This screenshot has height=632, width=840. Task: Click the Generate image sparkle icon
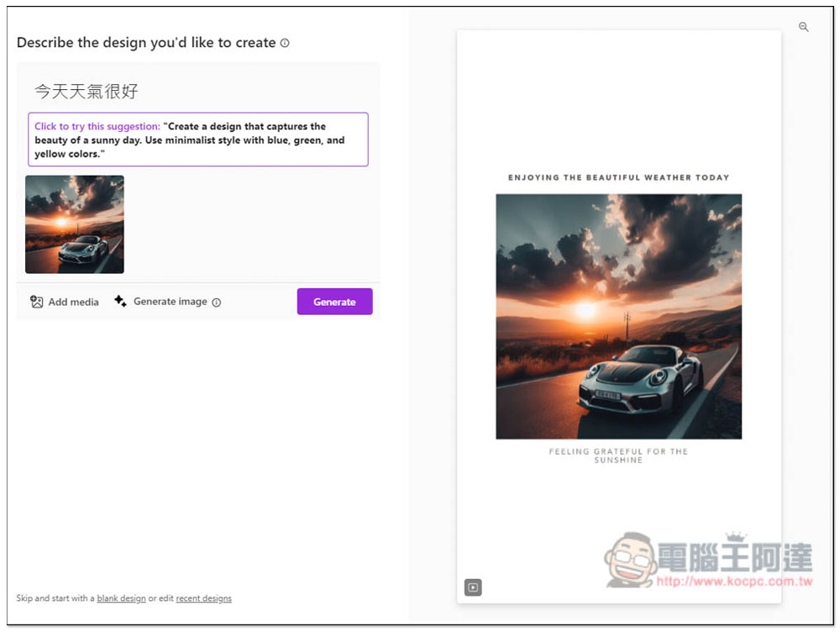120,301
